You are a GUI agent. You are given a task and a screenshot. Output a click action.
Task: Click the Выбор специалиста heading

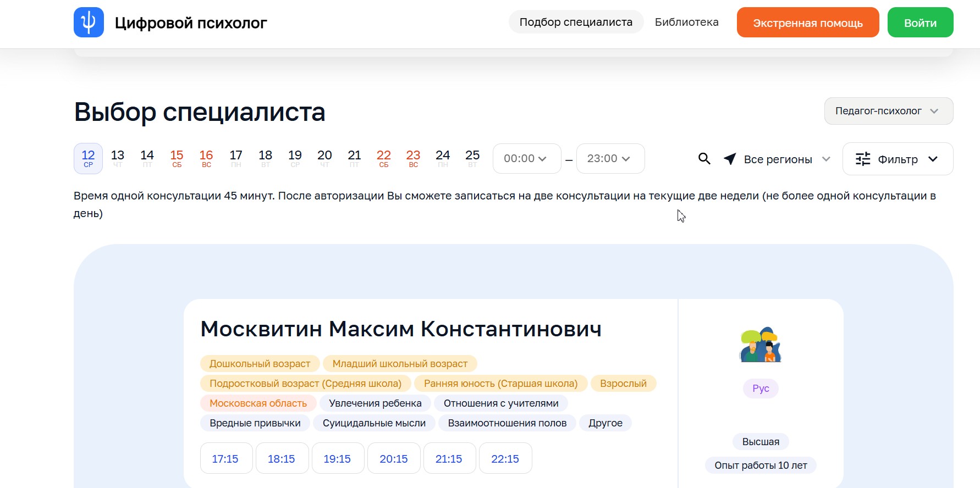click(200, 112)
